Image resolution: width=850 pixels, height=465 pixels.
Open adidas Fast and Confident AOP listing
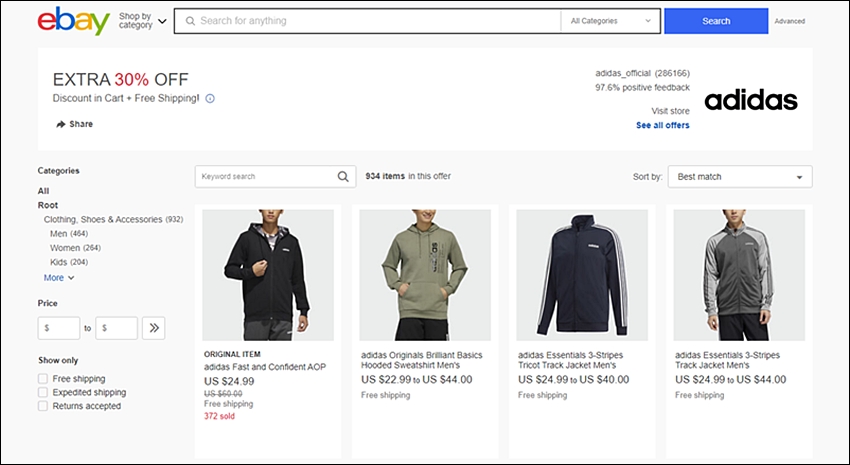pyautogui.click(x=265, y=367)
